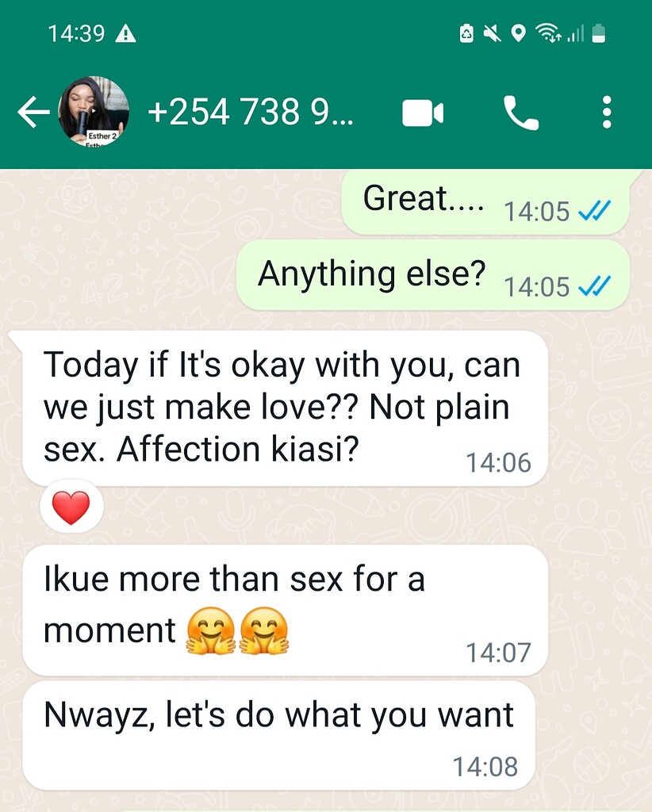Open the three-dot more options menu

click(607, 112)
